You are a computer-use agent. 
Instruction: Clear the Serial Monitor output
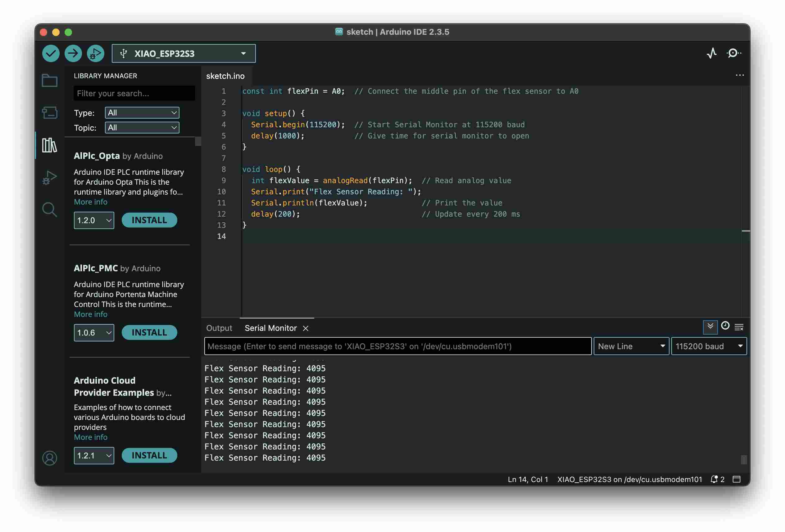tap(739, 327)
